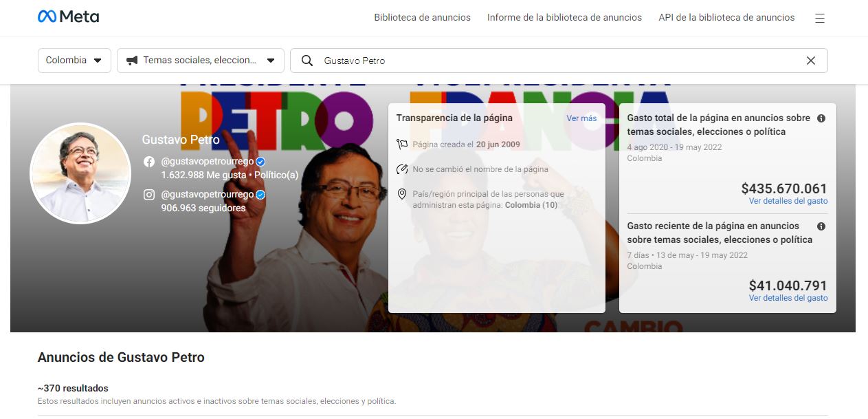The image size is (868, 419).
Task: Click the edit icon by page name change
Action: point(402,169)
